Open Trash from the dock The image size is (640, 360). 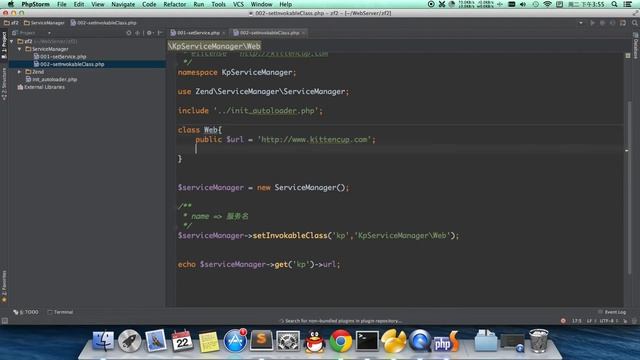[539, 341]
